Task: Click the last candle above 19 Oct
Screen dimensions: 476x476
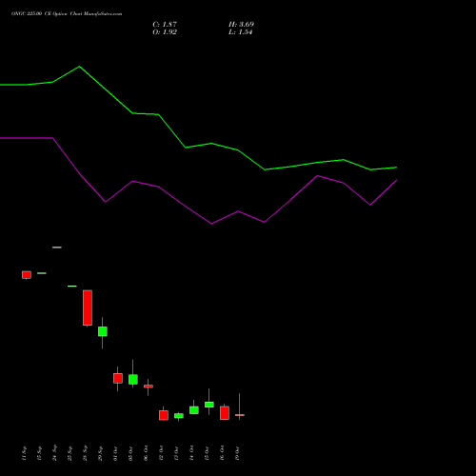Action: pos(240,415)
